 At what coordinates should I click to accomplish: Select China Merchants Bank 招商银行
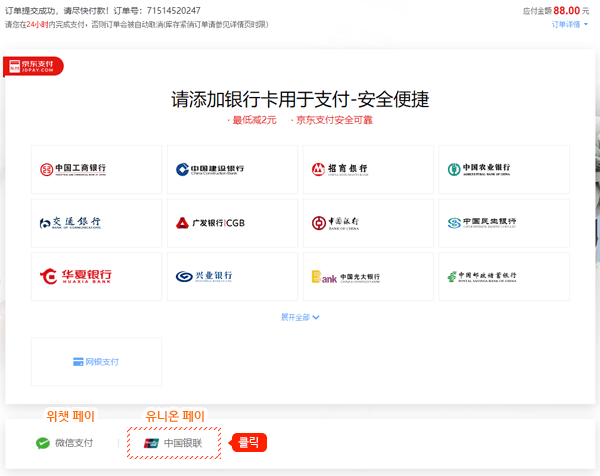coord(367,169)
